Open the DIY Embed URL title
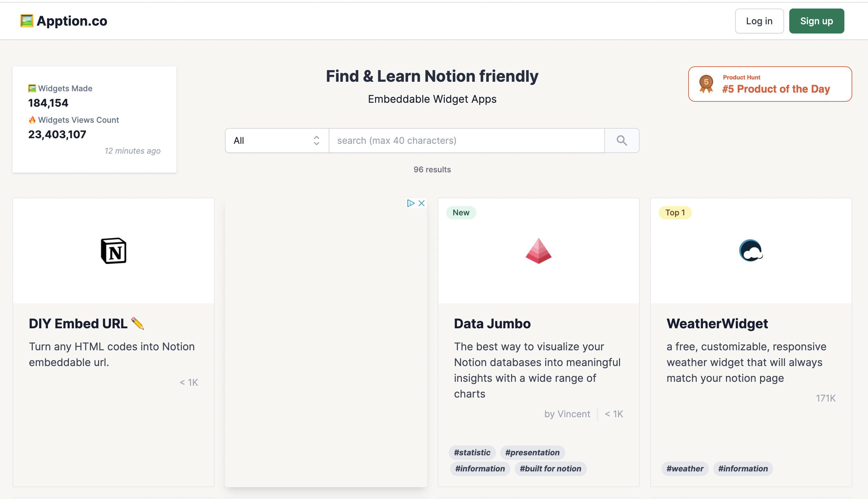Image resolution: width=868 pixels, height=499 pixels. pos(78,323)
